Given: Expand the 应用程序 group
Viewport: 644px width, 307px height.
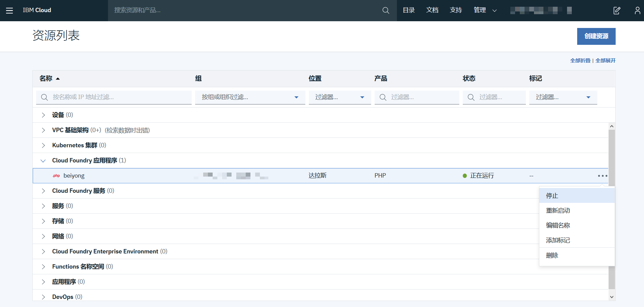Looking at the screenshot, I should [43, 282].
